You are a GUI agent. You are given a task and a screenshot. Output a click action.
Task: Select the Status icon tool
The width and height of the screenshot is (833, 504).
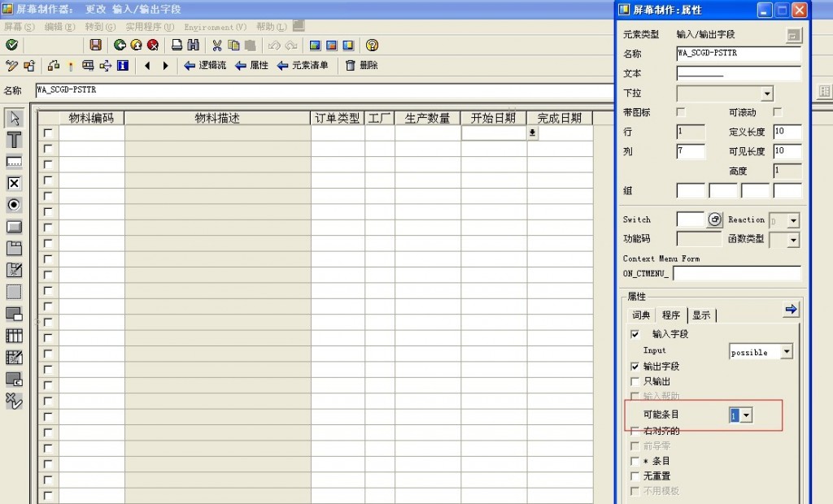tap(14, 401)
